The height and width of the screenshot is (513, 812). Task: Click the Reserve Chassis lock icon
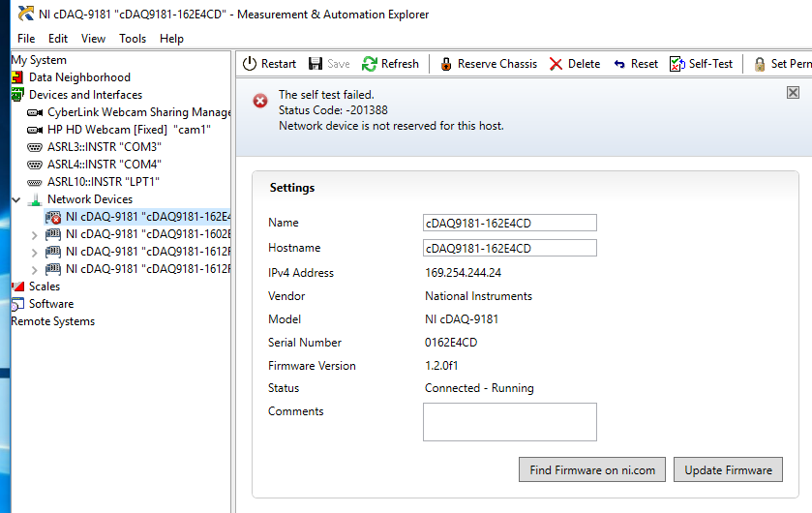(446, 64)
